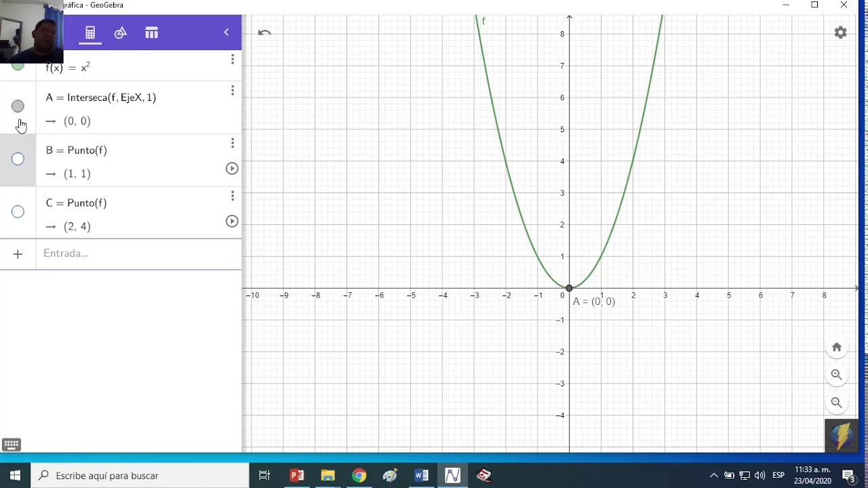Collapse the algebra panel with the arrow
The image size is (868, 488).
pos(226,33)
